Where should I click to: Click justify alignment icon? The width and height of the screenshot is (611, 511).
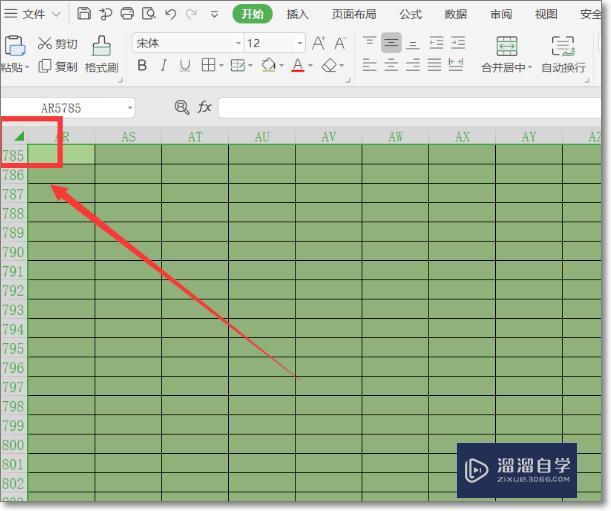pos(434,65)
